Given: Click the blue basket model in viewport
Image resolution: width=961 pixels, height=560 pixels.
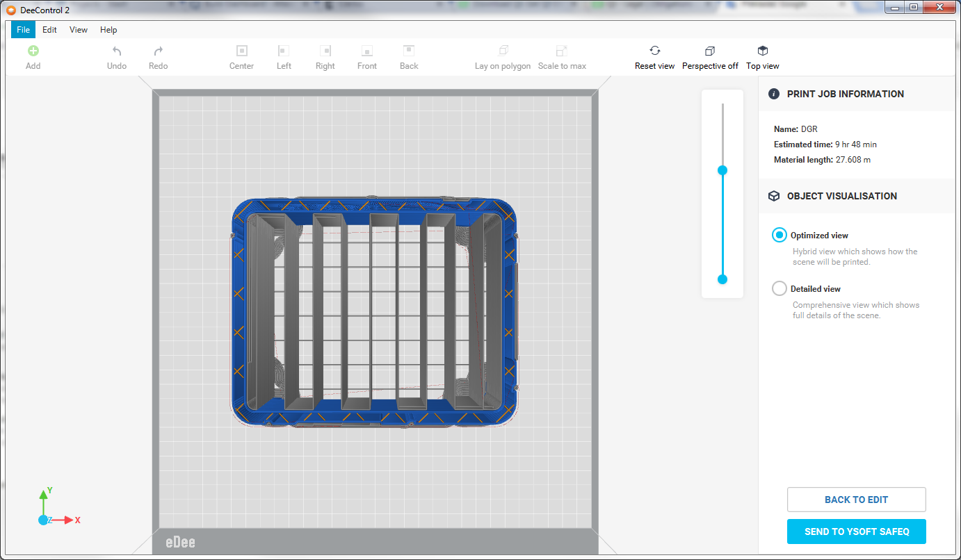Looking at the screenshot, I should click(375, 206).
